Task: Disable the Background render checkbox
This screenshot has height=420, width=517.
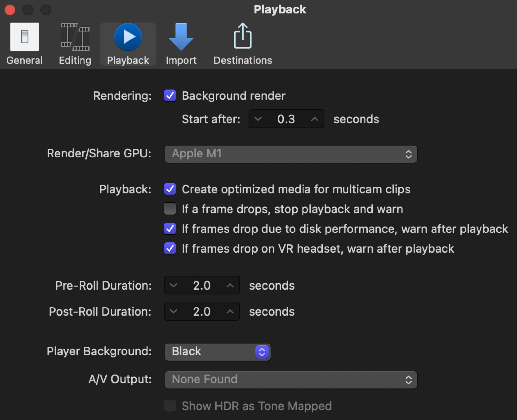Action: click(170, 96)
